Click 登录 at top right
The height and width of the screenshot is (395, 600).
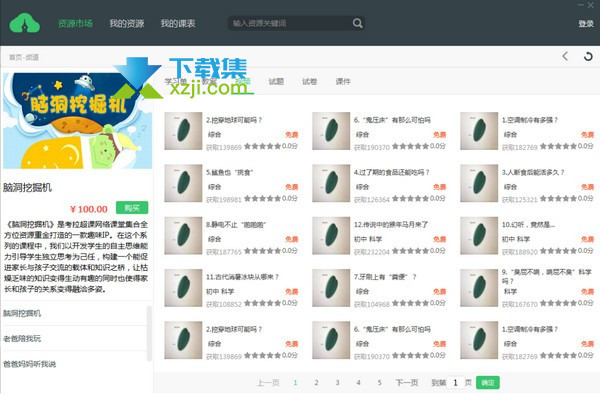point(586,24)
